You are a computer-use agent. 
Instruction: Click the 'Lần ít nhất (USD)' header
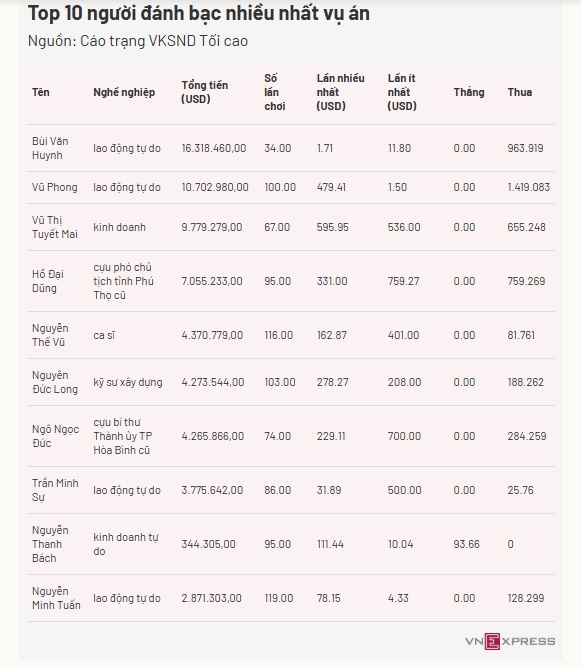pyautogui.click(x=402, y=92)
